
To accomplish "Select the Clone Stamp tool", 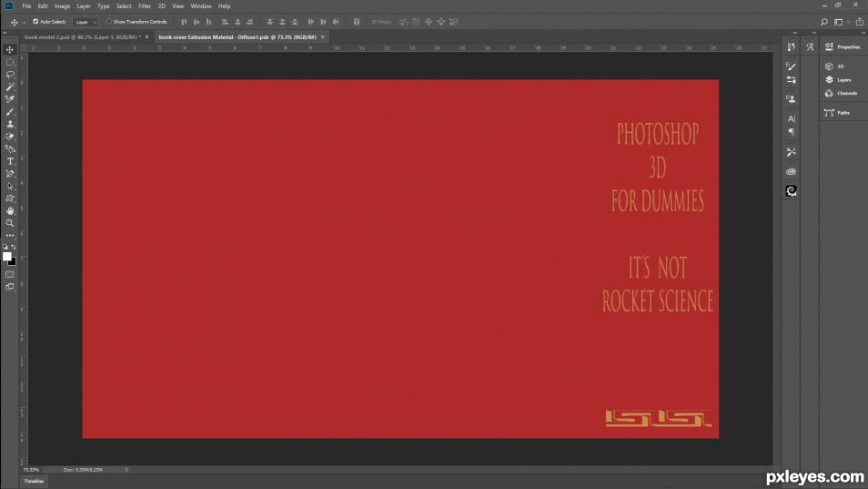I will click(10, 124).
